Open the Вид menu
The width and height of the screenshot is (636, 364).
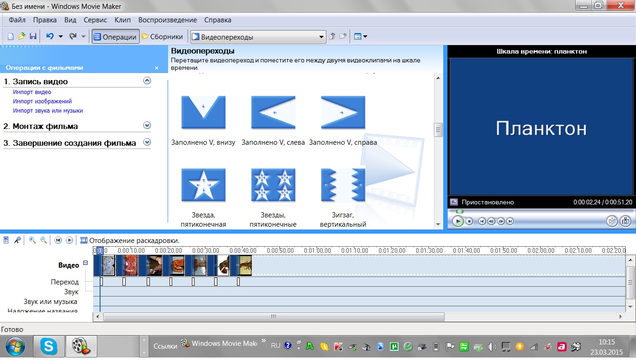70,20
